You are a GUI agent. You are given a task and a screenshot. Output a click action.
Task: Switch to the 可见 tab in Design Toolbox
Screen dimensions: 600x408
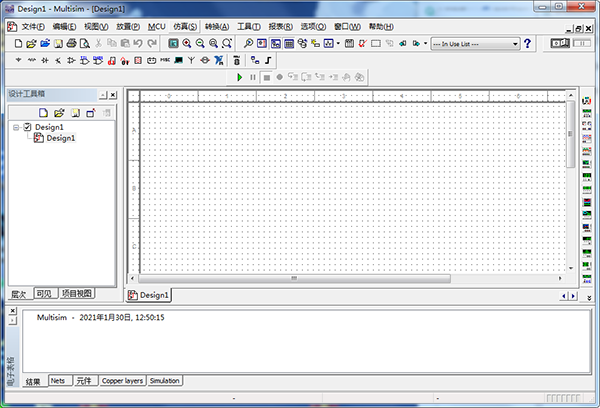coord(44,294)
